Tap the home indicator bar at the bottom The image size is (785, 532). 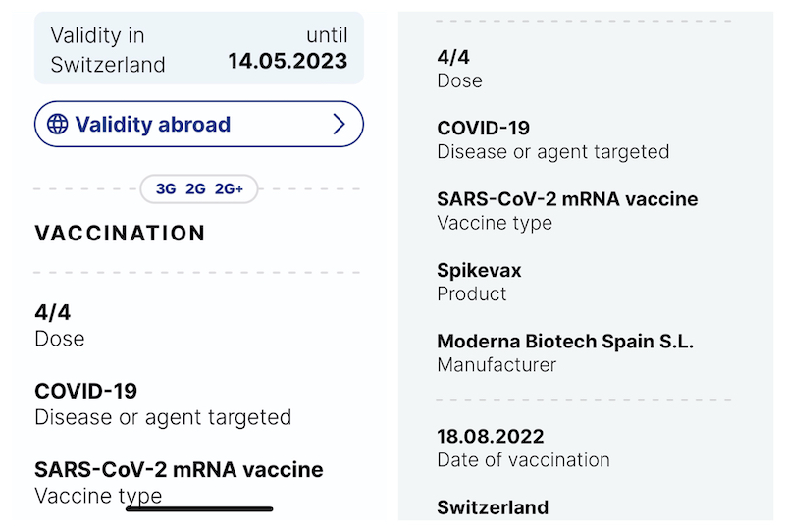pos(199,509)
